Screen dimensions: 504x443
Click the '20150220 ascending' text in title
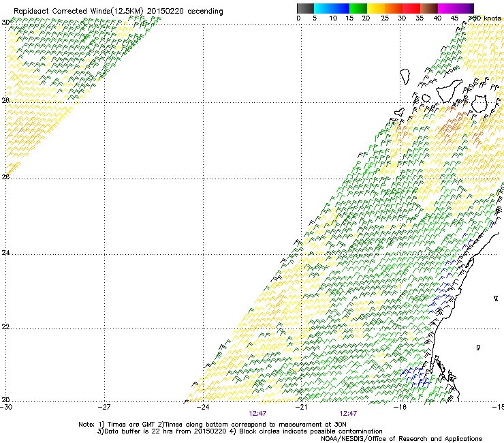185,12
